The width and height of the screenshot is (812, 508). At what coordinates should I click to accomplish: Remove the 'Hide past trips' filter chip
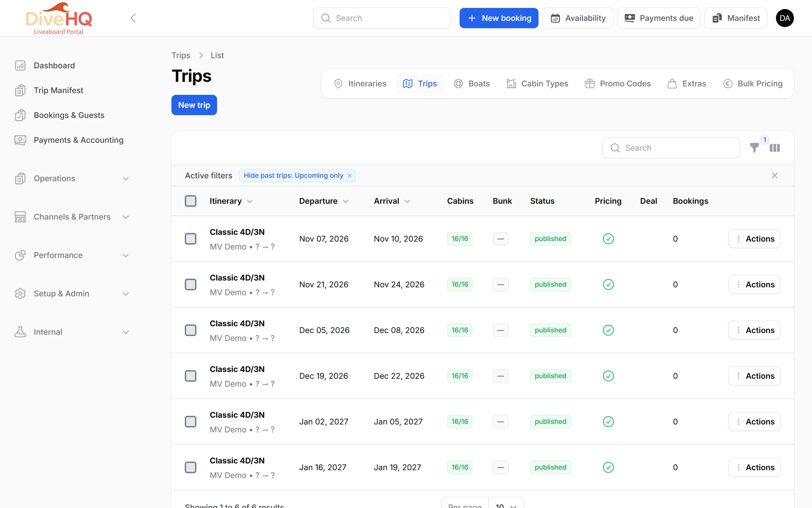[x=349, y=175]
